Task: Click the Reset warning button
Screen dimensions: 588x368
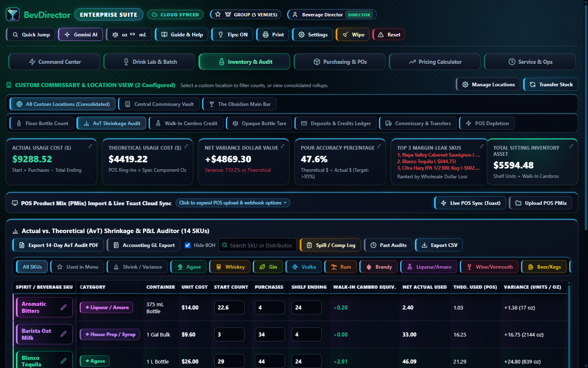Action: (389, 34)
